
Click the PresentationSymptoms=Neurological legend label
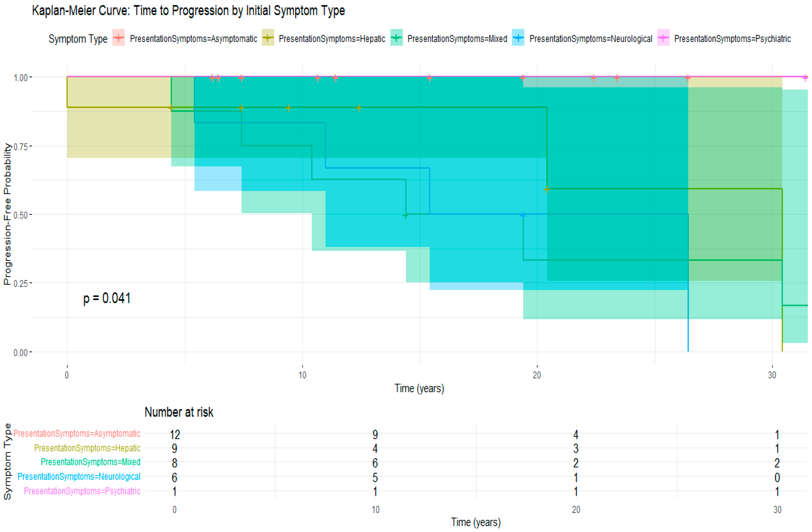[x=591, y=39]
